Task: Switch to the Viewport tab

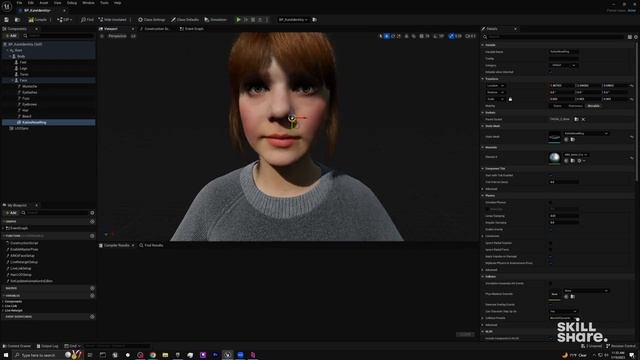Action: pos(111,29)
